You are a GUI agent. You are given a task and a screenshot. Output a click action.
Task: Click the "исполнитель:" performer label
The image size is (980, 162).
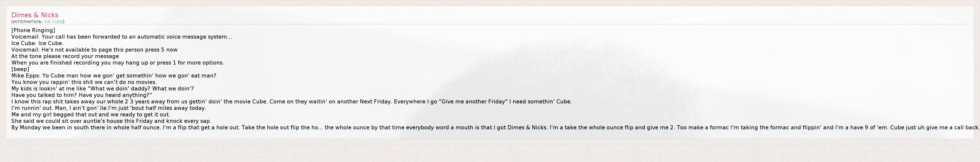(x=28, y=22)
